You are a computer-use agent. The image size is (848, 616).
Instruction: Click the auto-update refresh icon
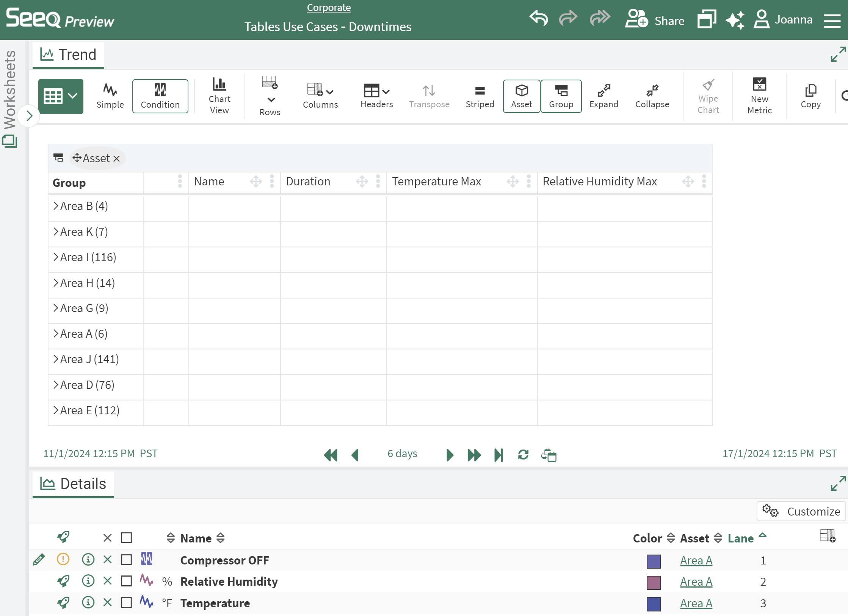(524, 455)
